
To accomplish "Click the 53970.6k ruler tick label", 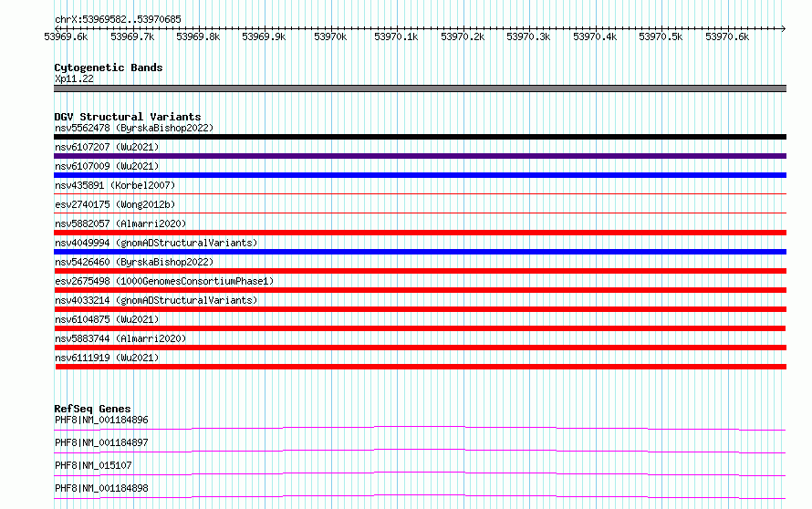I will [727, 36].
